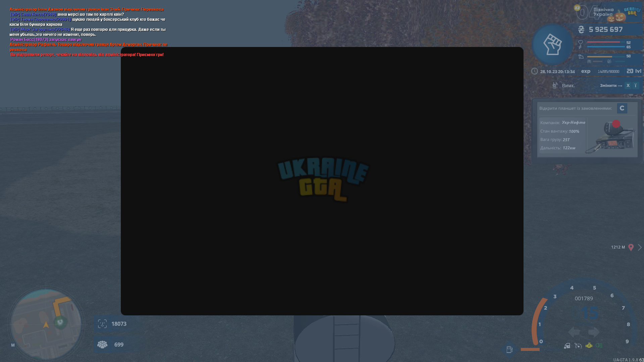
Task: Click the green headlights indicator icon
Action: coord(599,346)
